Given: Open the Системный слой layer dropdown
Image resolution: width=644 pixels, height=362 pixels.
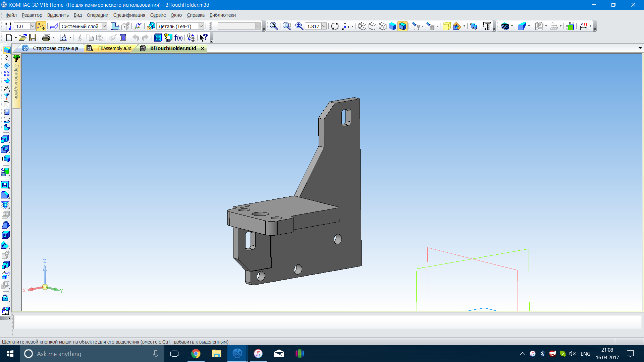Looking at the screenshot, I should pos(104,26).
